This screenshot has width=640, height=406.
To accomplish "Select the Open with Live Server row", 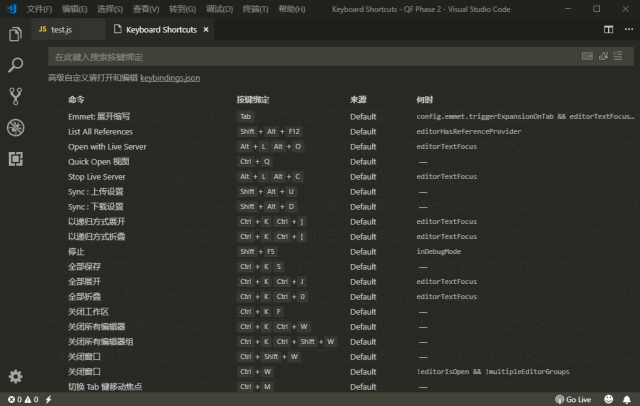I will 342,147.
